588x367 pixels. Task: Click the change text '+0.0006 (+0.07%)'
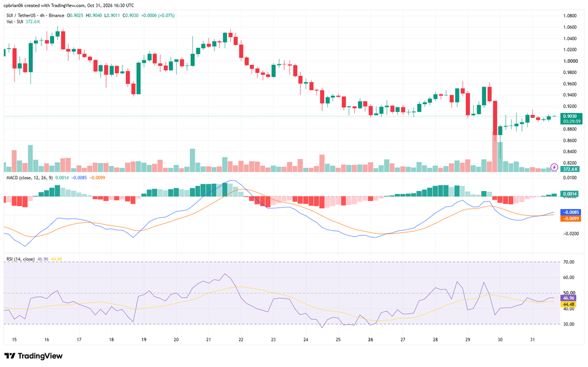pos(157,16)
